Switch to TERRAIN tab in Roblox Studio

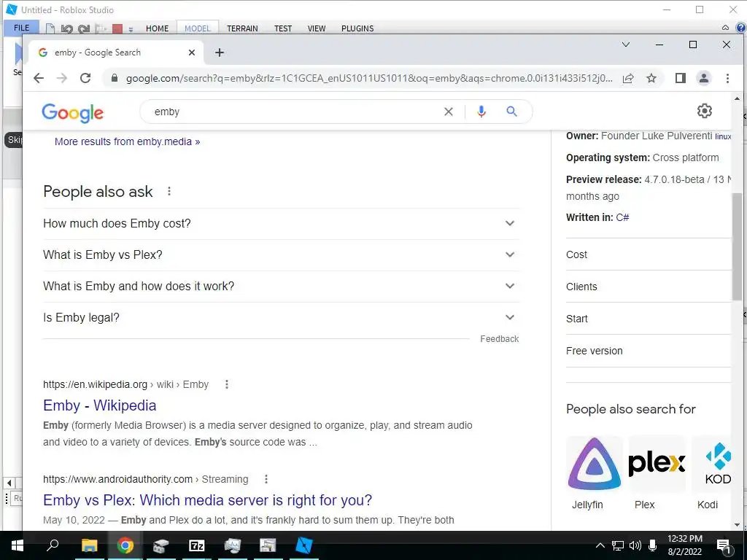click(242, 28)
